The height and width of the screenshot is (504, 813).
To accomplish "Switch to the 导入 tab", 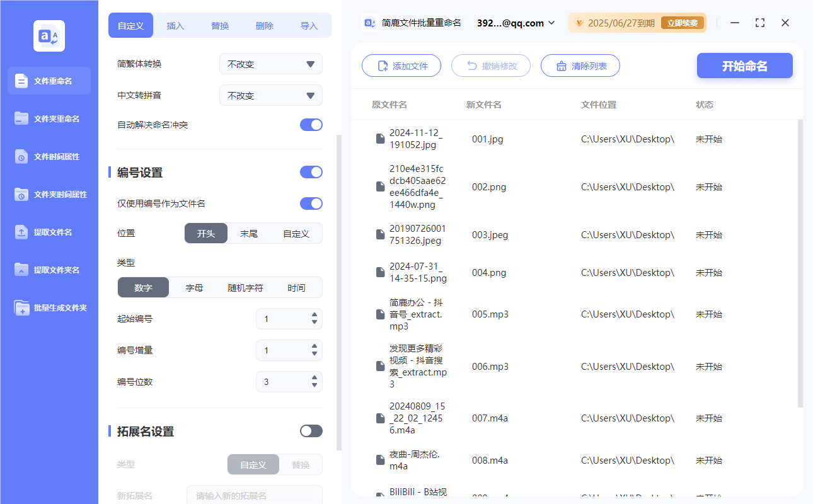I will click(309, 26).
